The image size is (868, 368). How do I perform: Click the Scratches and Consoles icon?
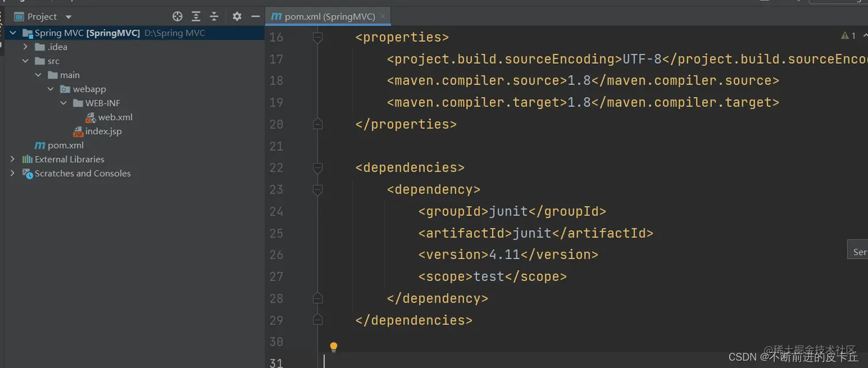coord(27,173)
